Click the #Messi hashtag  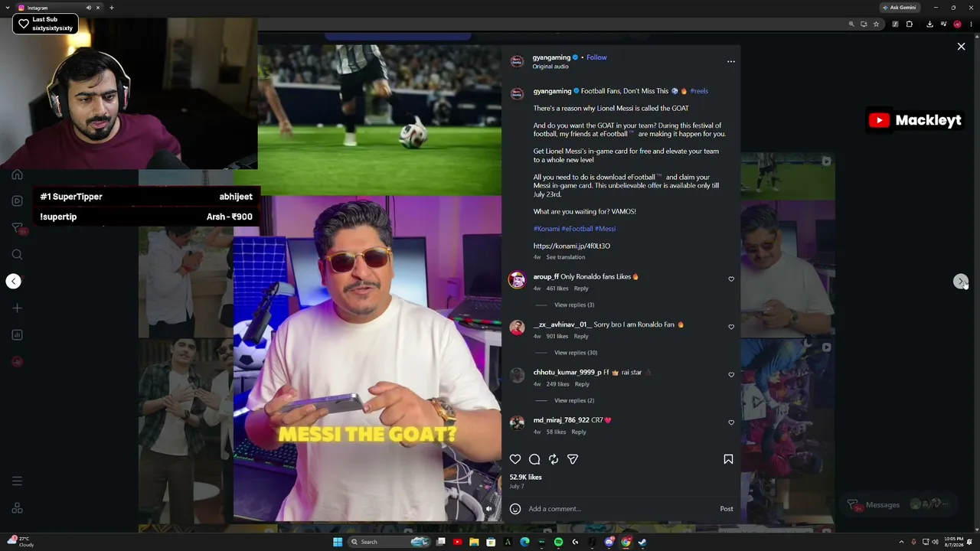pos(605,229)
